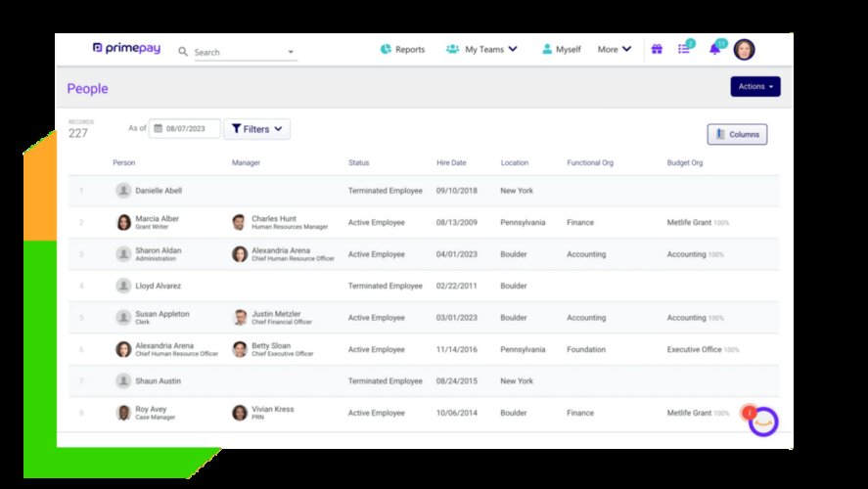
Task: Open manager Charles Hunt's record
Action: coord(273,218)
